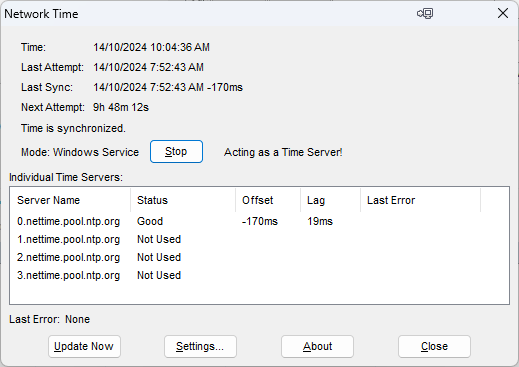Click the Close button at the bottom
519x367 pixels.
tap(434, 347)
